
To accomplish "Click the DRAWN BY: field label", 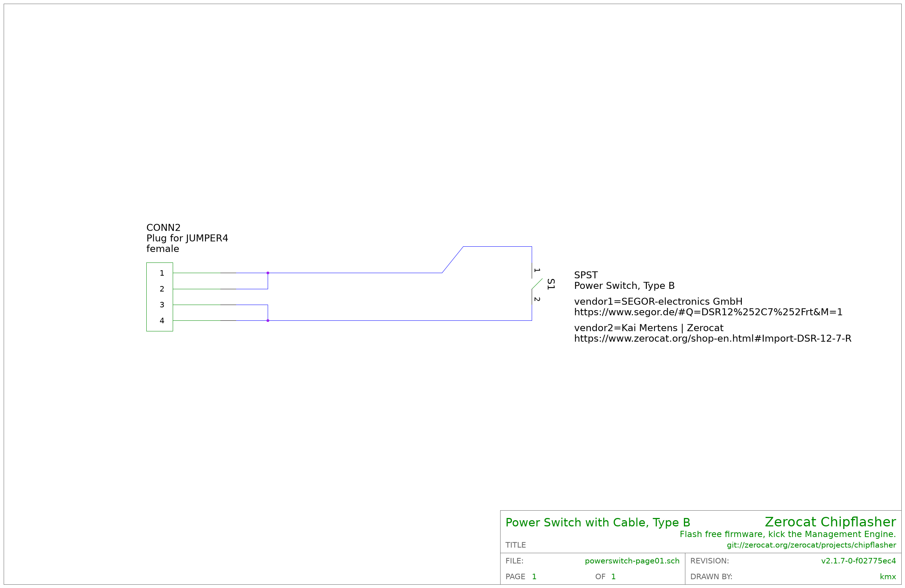I will point(711,577).
